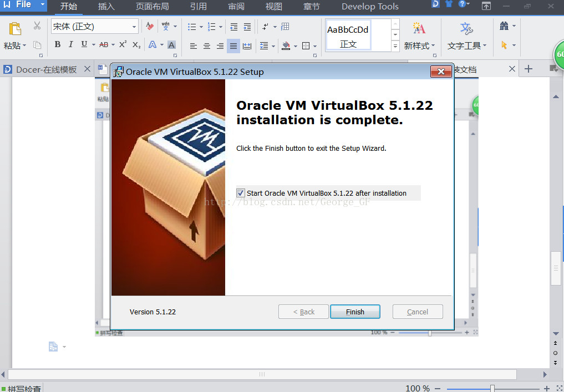Click the cut scissors icon
Viewport: 564px width, 392px height.
coord(37,26)
